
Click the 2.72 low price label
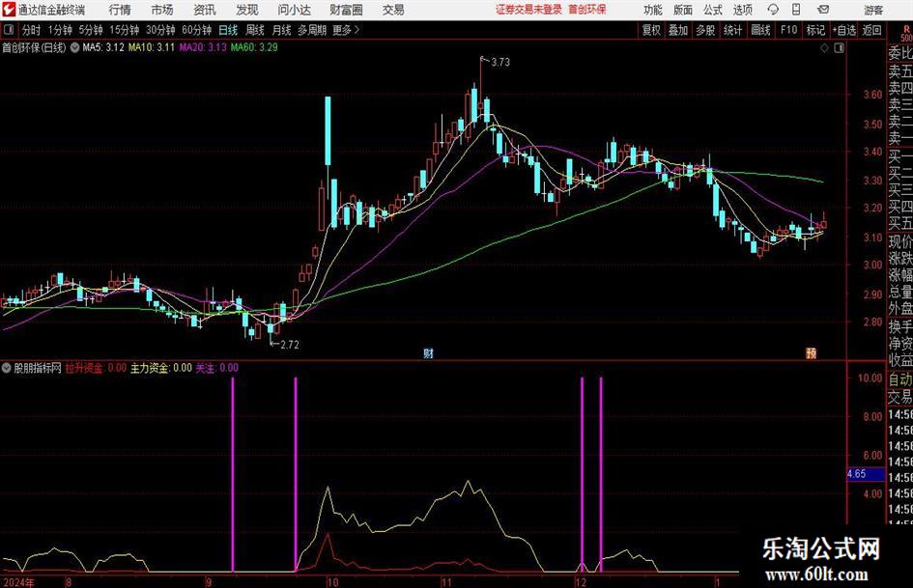[290, 345]
